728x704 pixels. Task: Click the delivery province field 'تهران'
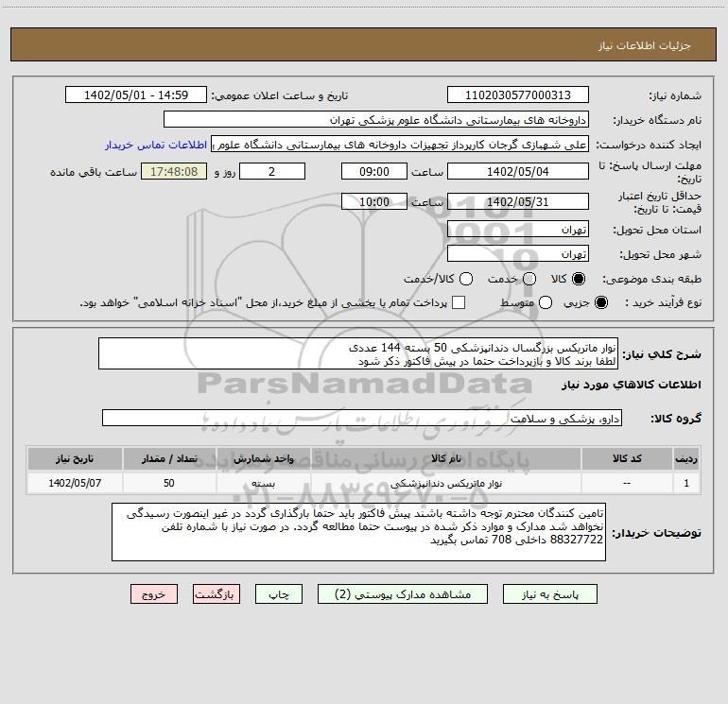tap(518, 229)
